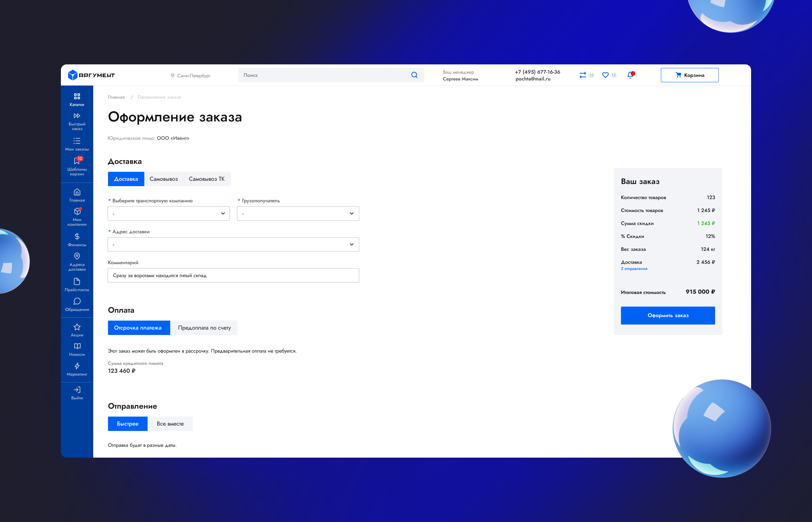812x522 pixels.
Task: Open the Грузополучатель dropdown
Action: [x=298, y=213]
